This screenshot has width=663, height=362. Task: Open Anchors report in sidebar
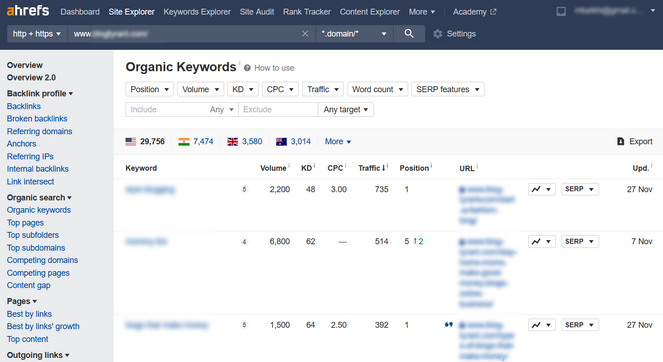coord(21,144)
